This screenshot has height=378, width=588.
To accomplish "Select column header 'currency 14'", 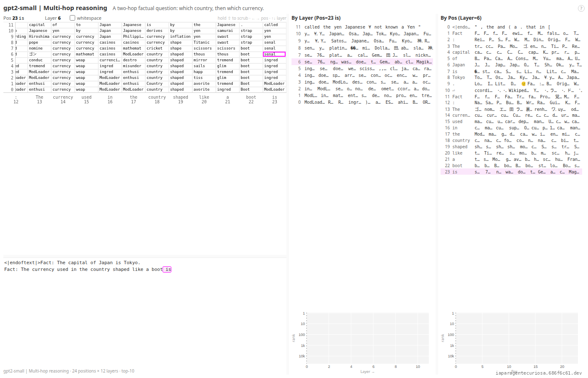I will (x=63, y=99).
